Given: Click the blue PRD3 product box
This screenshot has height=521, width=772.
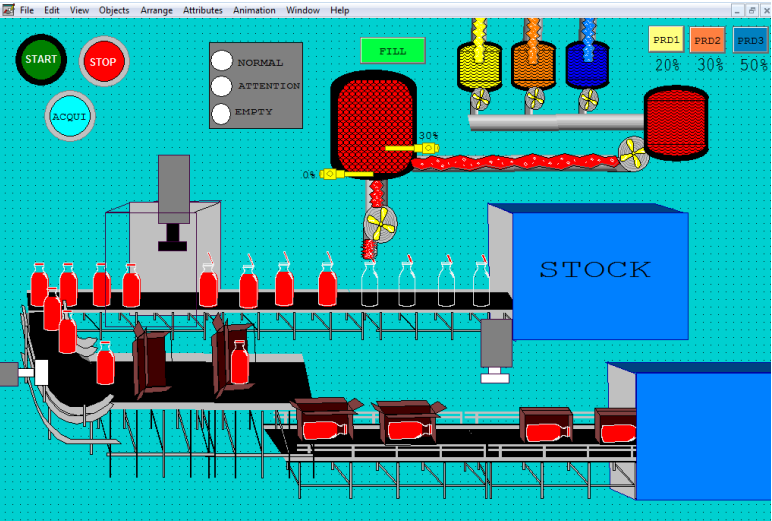Looking at the screenshot, I should coord(750,41).
